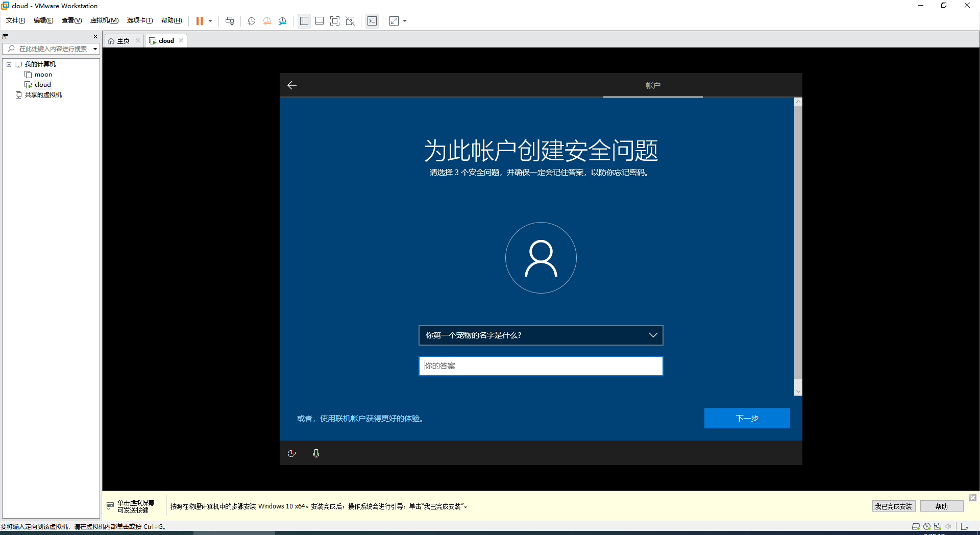This screenshot has width=980, height=535.
Task: Toggle the console view icon
Action: pos(373,21)
